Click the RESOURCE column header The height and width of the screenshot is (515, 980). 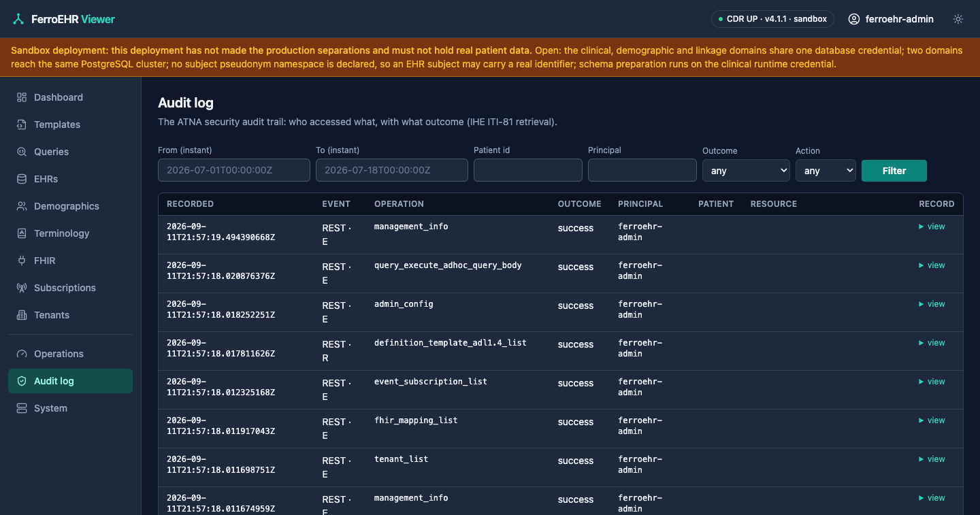[x=774, y=204]
